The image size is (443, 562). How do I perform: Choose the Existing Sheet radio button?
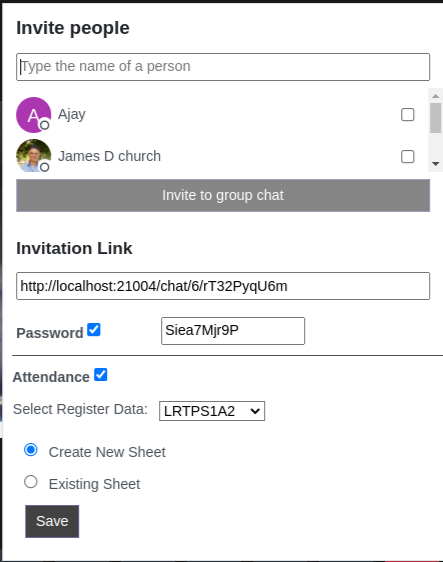click(31, 481)
